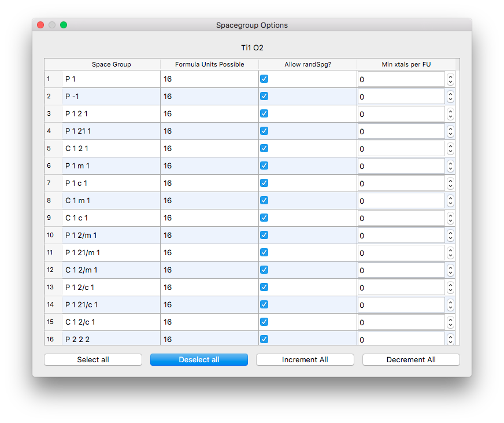
Task: Click Min xtals per FU column header
Action: (x=406, y=64)
